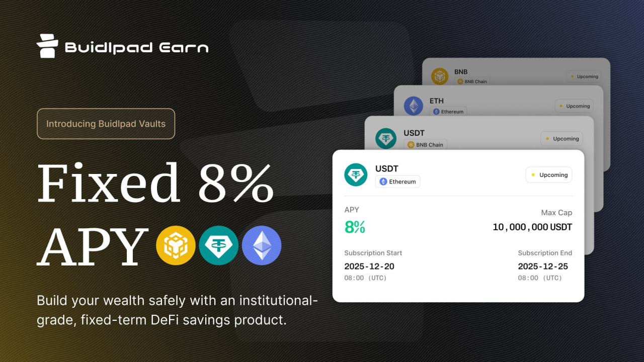Click the Upcoming badge on the ETH card
The image size is (644, 362).
(574, 106)
